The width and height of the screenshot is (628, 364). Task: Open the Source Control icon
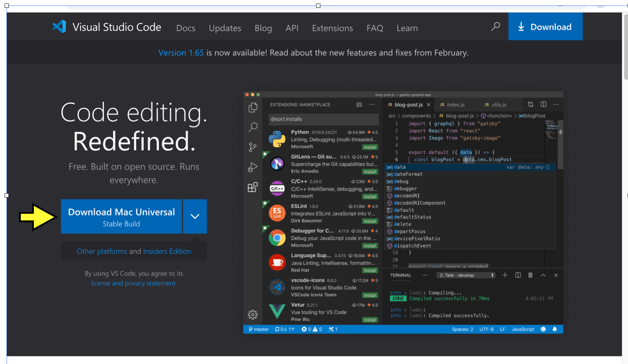tap(253, 147)
